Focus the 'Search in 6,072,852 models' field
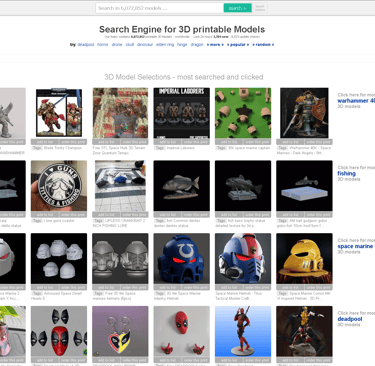375x366 pixels. pyautogui.click(x=160, y=8)
